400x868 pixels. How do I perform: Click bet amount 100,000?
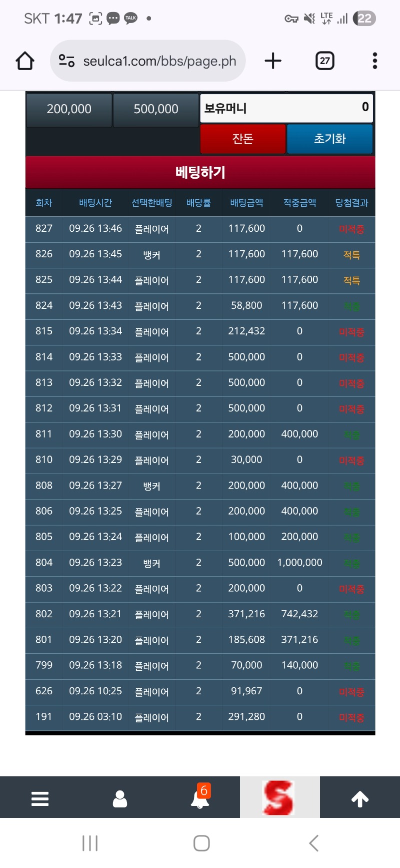pyautogui.click(x=246, y=537)
